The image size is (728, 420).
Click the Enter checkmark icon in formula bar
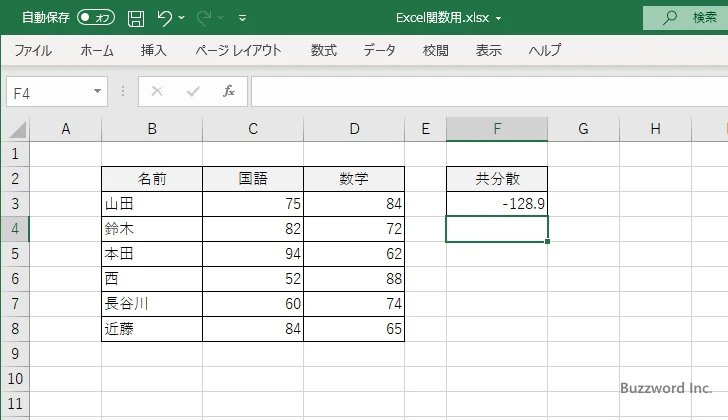(193, 91)
